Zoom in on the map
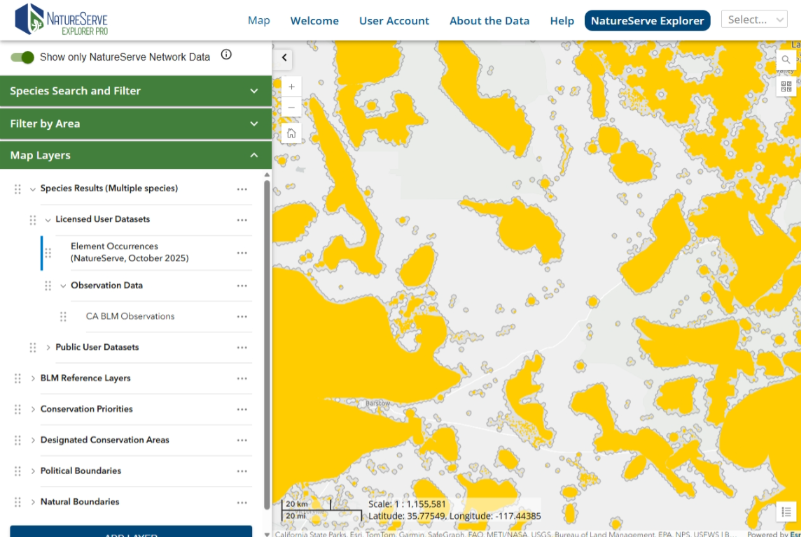 tap(291, 87)
